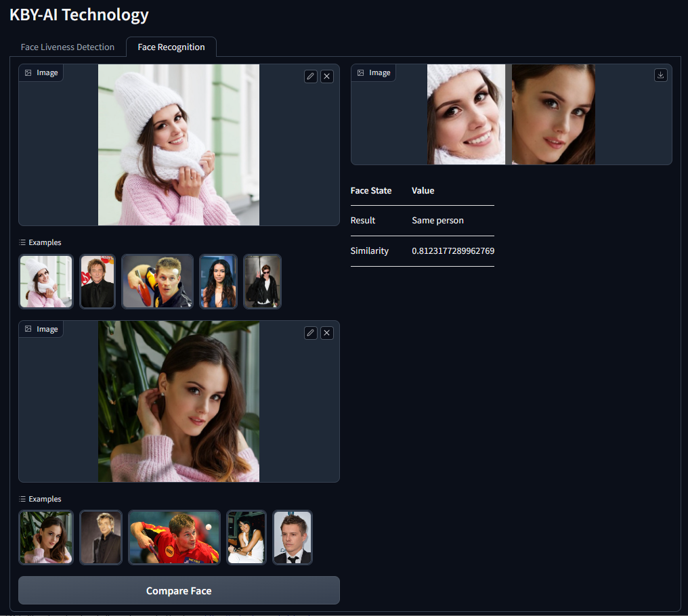Select the top table tennis player example

(157, 282)
